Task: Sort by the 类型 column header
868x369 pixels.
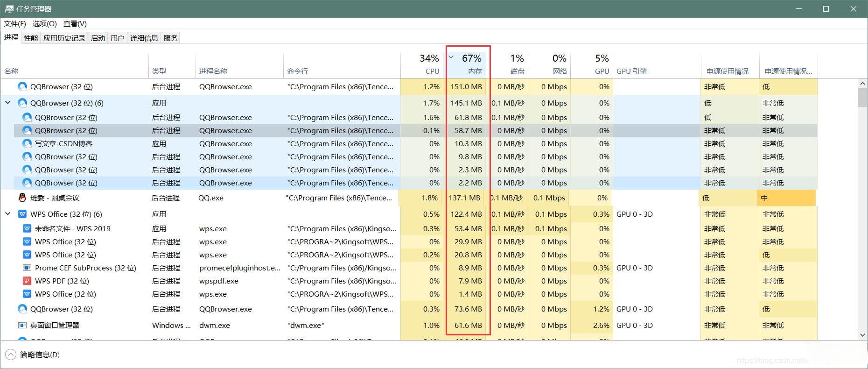Action: coord(172,65)
